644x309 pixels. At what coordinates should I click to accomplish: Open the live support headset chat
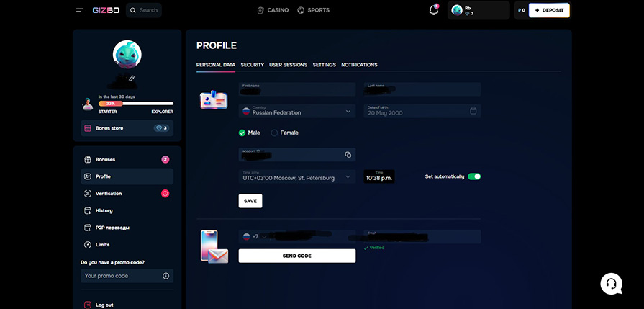(611, 283)
